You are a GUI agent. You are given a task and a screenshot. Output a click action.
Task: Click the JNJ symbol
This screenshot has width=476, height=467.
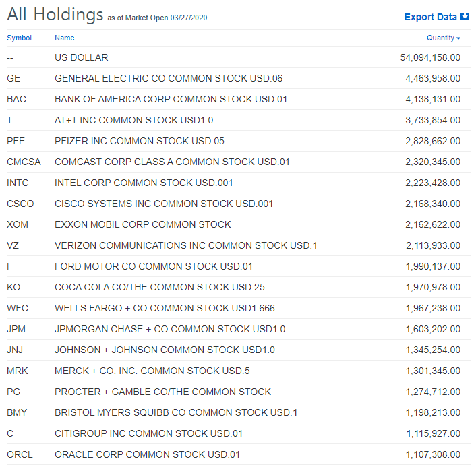click(15, 350)
